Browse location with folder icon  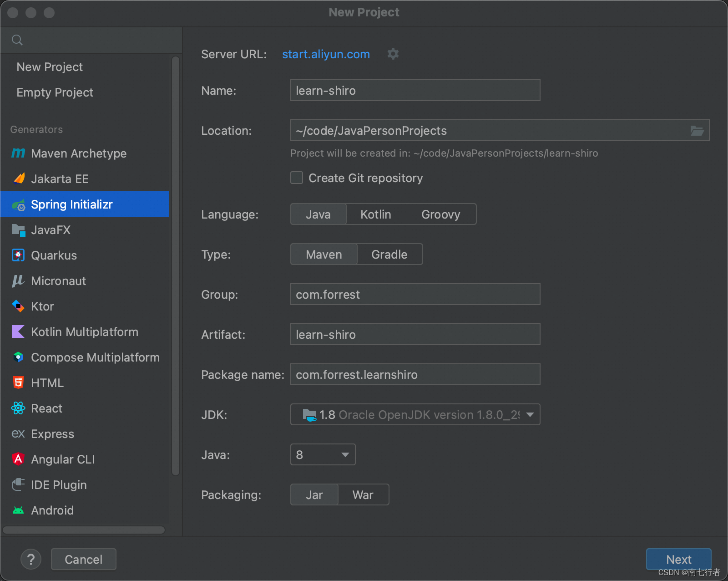pyautogui.click(x=697, y=131)
